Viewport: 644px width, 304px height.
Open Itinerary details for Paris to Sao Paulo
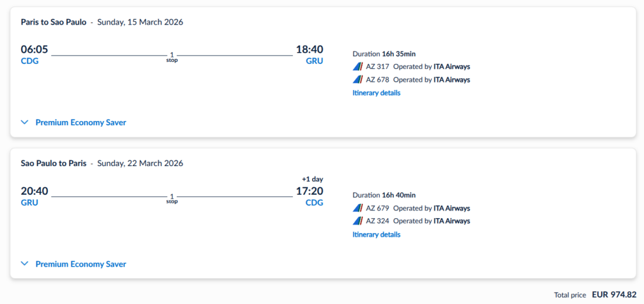point(376,93)
